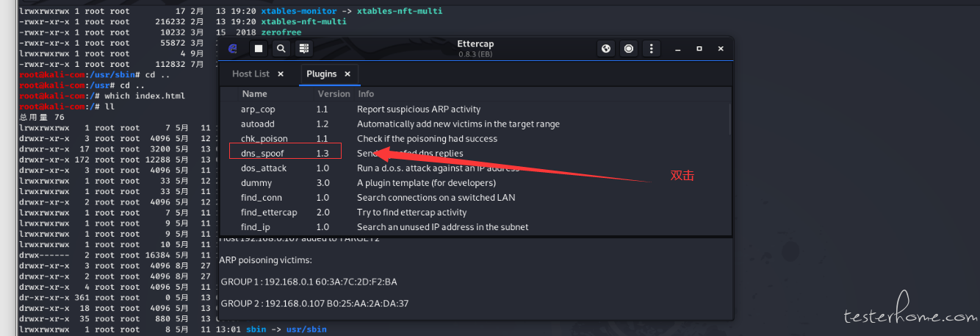Click version 1.2 of autoadd
This screenshot has height=336, width=980.
[x=323, y=124]
